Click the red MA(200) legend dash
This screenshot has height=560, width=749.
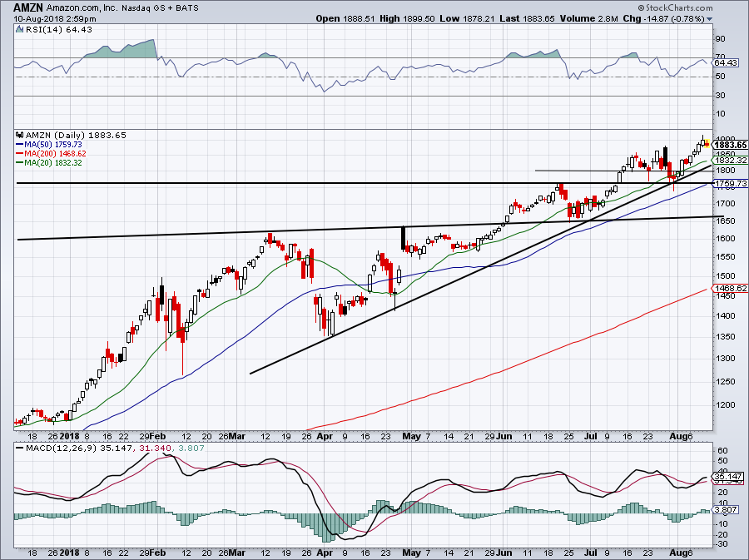click(20, 153)
